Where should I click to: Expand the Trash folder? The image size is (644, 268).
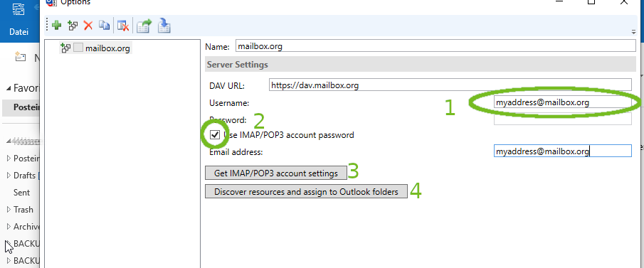click(9, 209)
